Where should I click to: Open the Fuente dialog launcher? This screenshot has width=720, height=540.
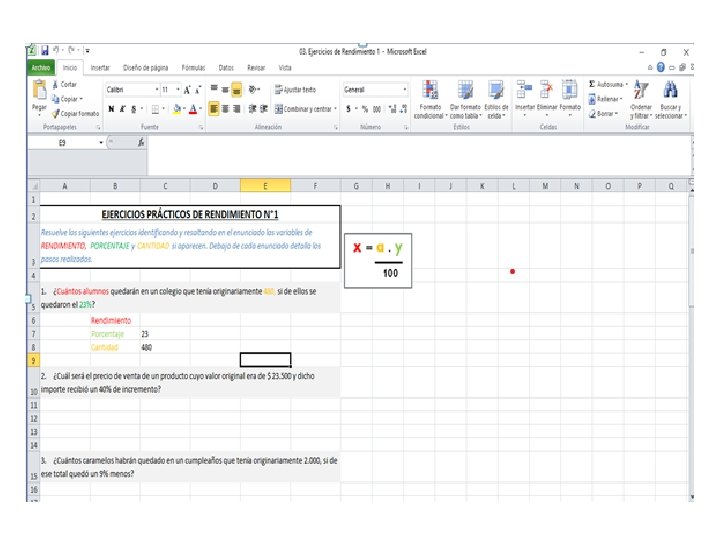[x=201, y=128]
